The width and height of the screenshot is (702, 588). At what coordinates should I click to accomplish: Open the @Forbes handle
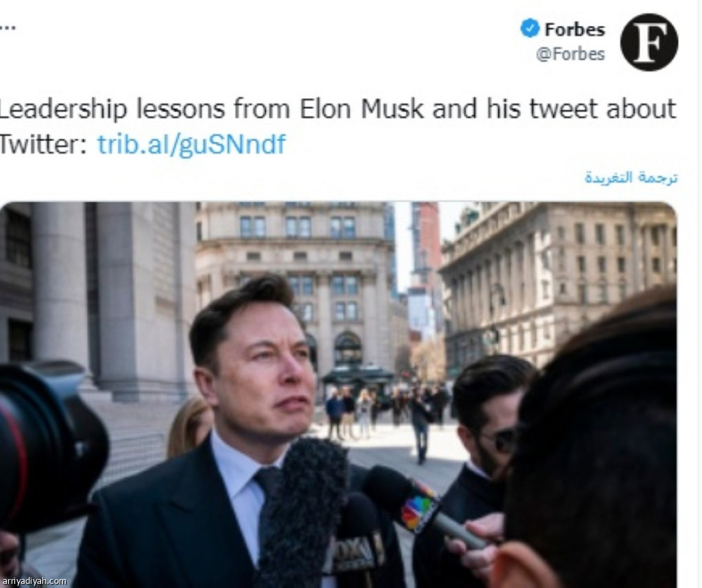point(570,54)
